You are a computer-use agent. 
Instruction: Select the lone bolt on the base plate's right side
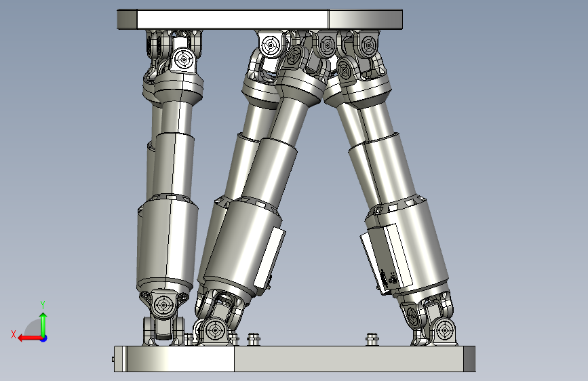pyautogui.click(x=372, y=338)
